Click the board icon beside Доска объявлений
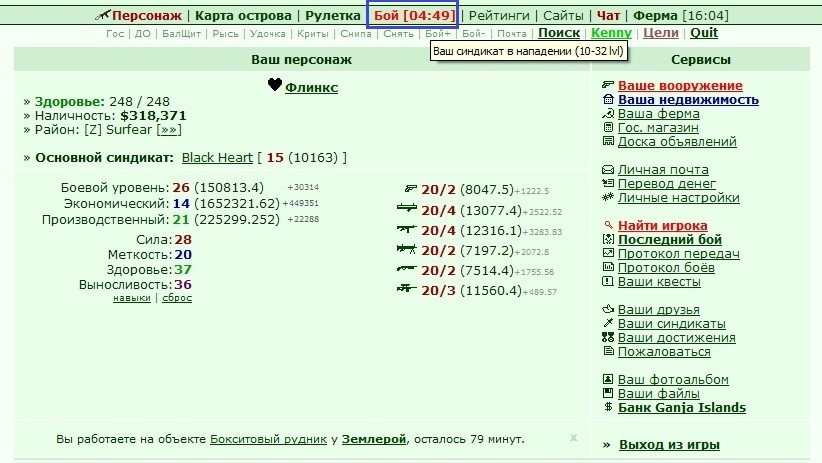The width and height of the screenshot is (822, 463). [x=608, y=141]
